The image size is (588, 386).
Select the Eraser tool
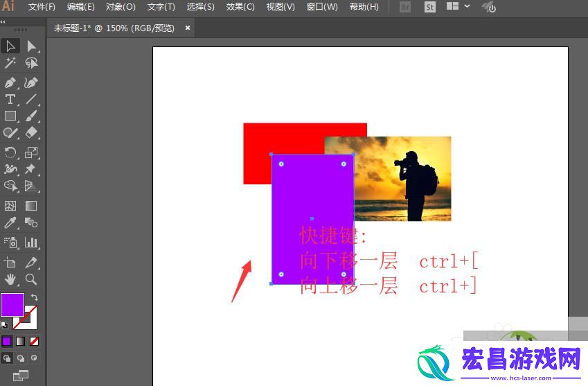tap(31, 132)
